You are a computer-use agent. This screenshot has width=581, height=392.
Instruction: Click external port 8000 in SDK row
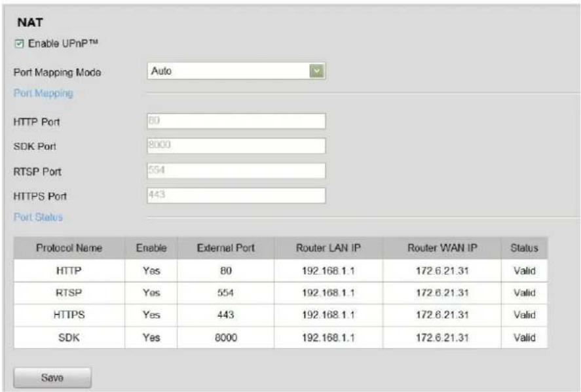(x=226, y=338)
